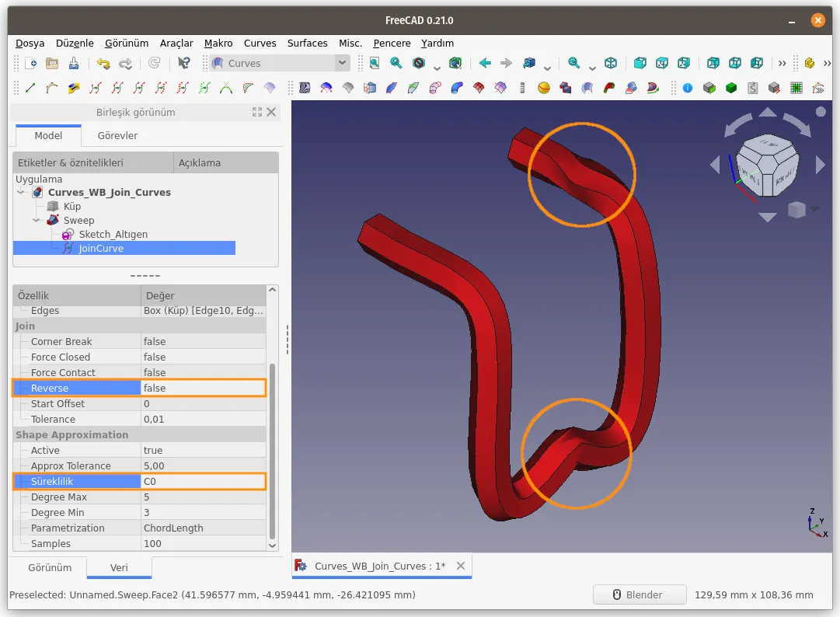Switch to the Görevler tab
The height and width of the screenshot is (617, 840).
pos(117,135)
